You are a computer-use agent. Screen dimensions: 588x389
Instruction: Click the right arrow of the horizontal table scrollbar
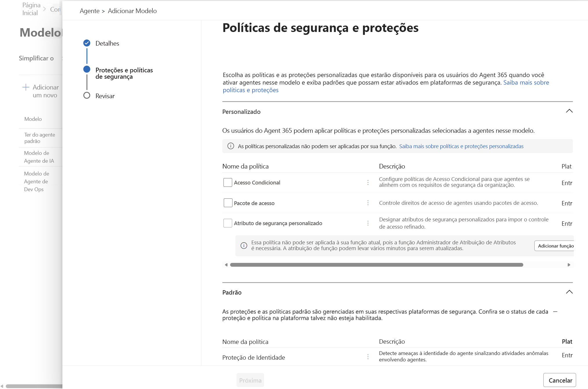569,265
